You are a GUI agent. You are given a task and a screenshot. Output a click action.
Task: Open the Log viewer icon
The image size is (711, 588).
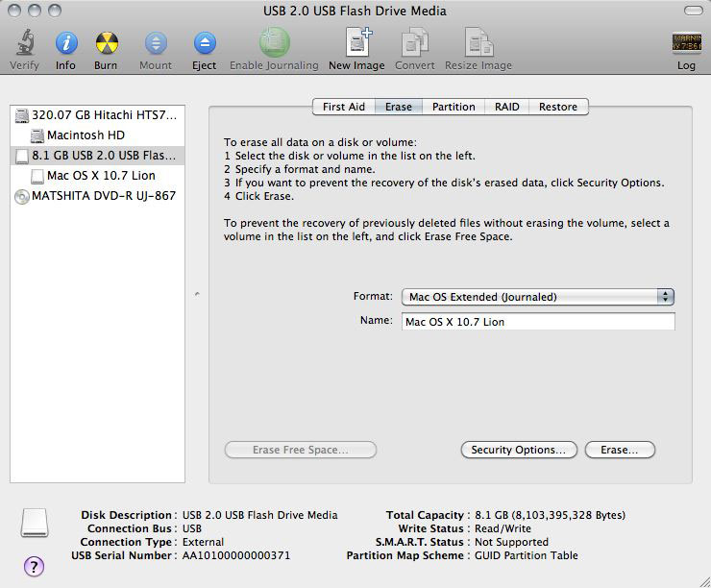click(x=687, y=43)
